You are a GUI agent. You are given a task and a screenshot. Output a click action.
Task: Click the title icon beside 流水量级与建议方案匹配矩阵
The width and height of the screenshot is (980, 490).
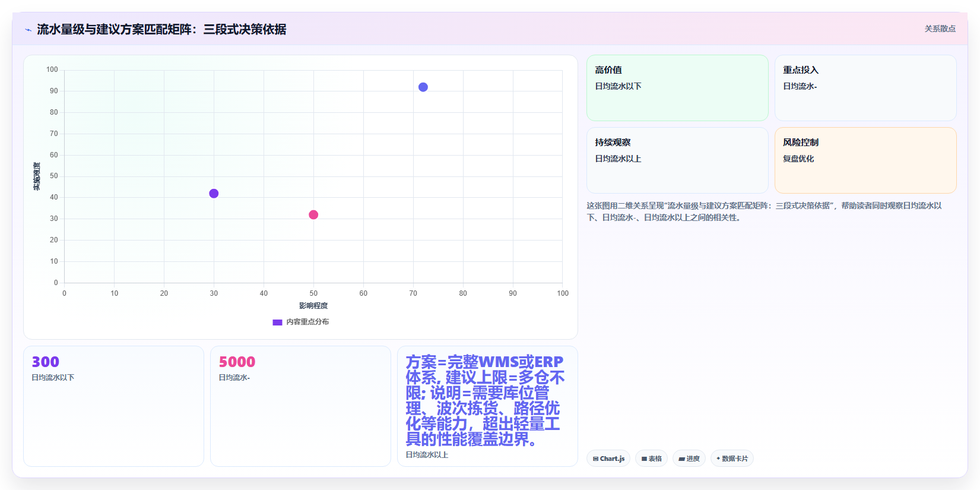point(28,30)
